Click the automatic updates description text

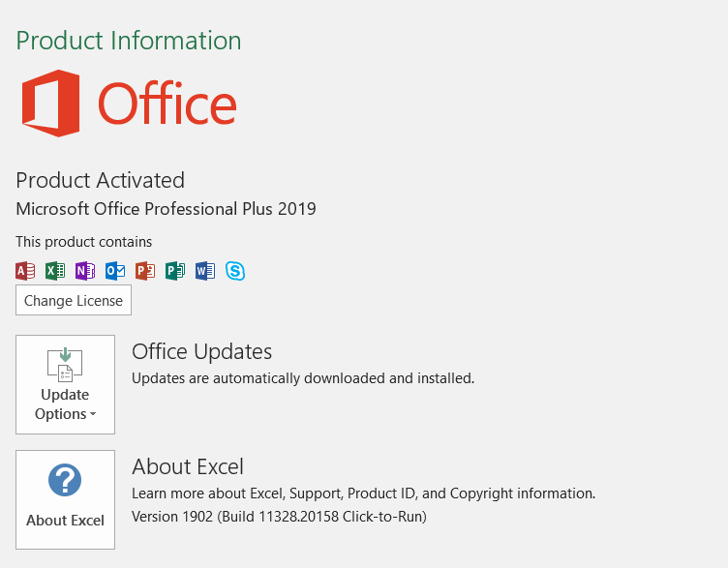pos(303,378)
